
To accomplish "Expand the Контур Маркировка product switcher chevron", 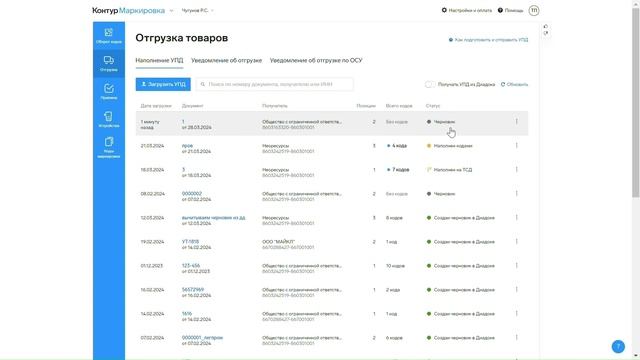I will click(171, 11).
